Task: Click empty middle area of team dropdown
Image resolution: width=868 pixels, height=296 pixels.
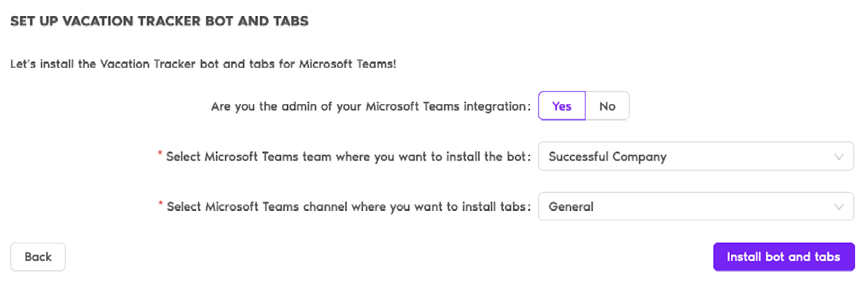Action: point(748,157)
